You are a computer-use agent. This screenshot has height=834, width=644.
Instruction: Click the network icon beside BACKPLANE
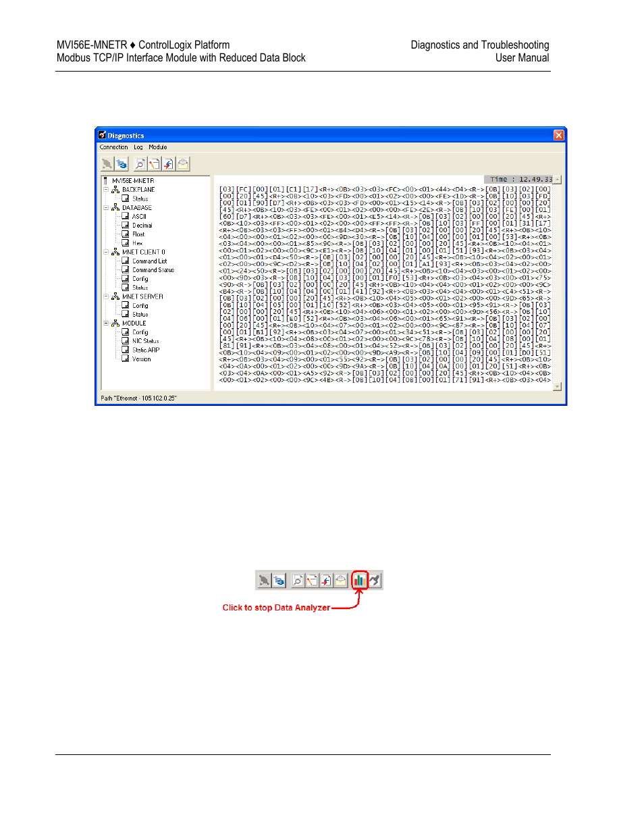(115, 190)
